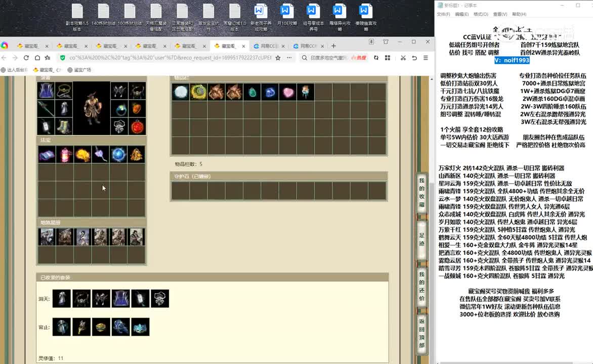Select desktop document 月10E攻略

tap(287, 15)
